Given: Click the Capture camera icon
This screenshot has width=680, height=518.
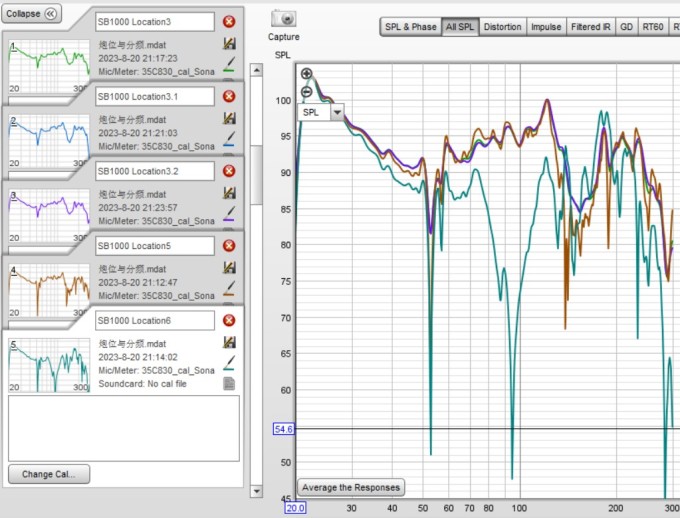Looking at the screenshot, I should (284, 19).
